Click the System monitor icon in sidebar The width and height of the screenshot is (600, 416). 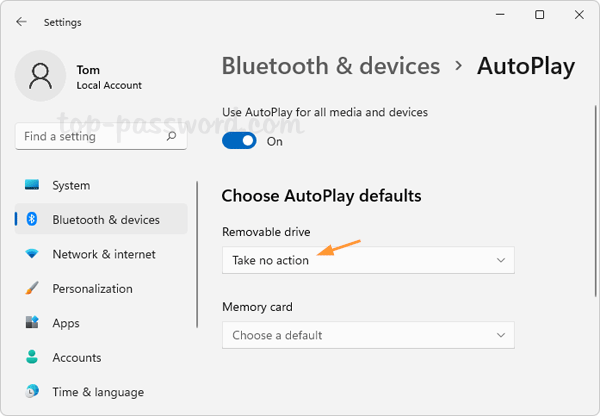(32, 185)
